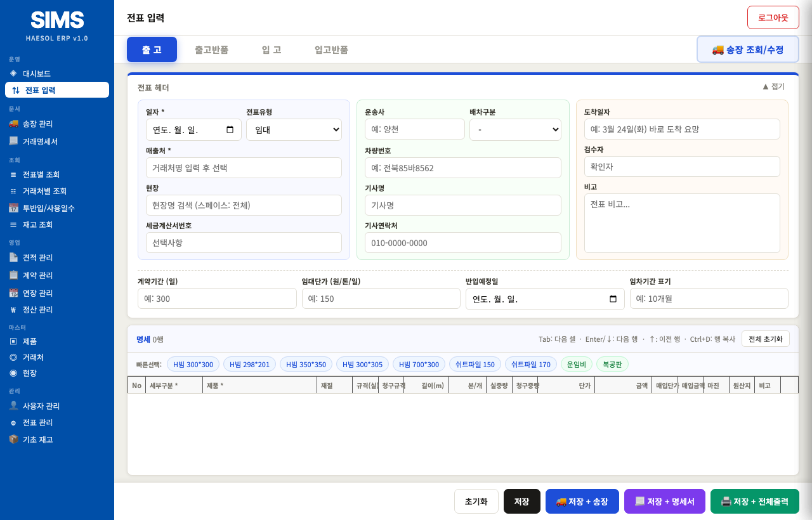Viewport: 812px width, 520px height.
Task: Collapse the 전표 헤더 section with 접기
Action: [773, 87]
